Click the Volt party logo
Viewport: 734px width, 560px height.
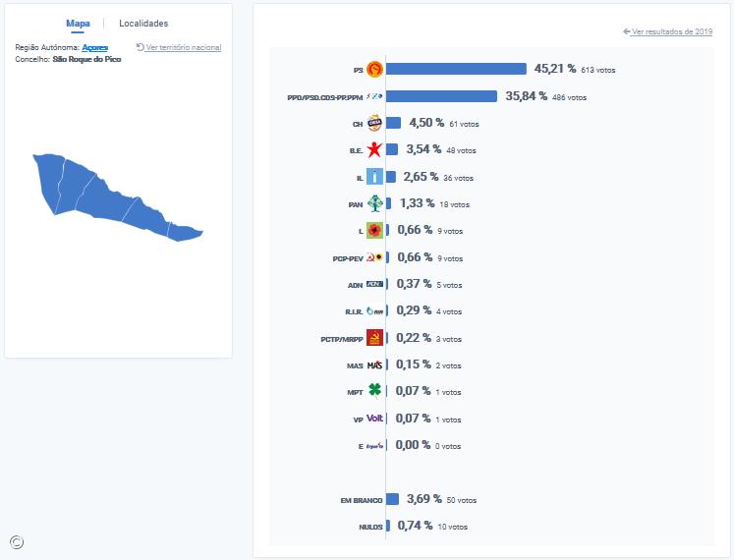[x=374, y=419]
